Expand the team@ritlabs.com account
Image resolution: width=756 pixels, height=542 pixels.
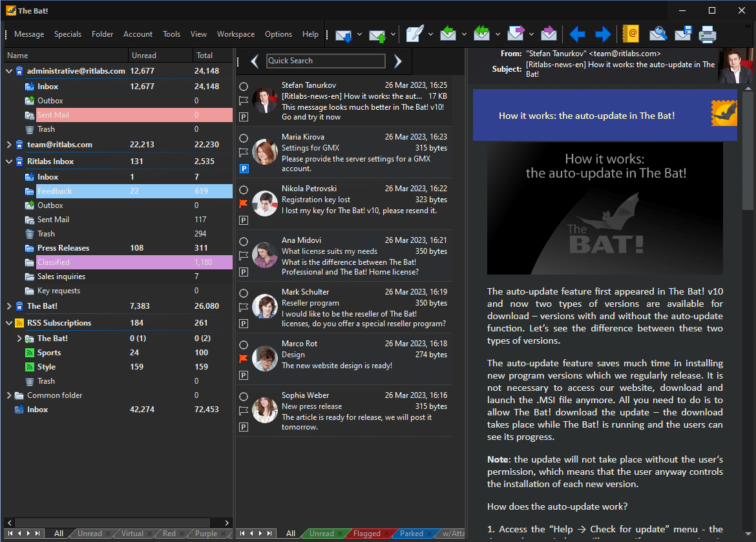click(x=8, y=144)
